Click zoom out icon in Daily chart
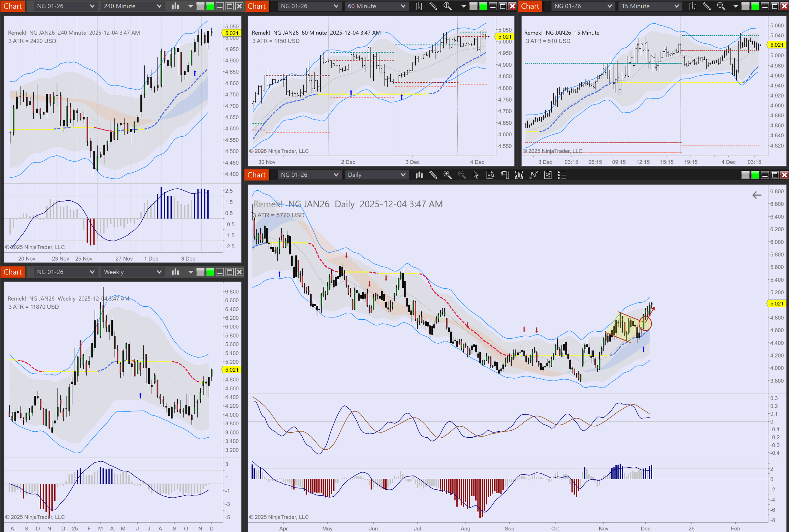 coord(462,175)
